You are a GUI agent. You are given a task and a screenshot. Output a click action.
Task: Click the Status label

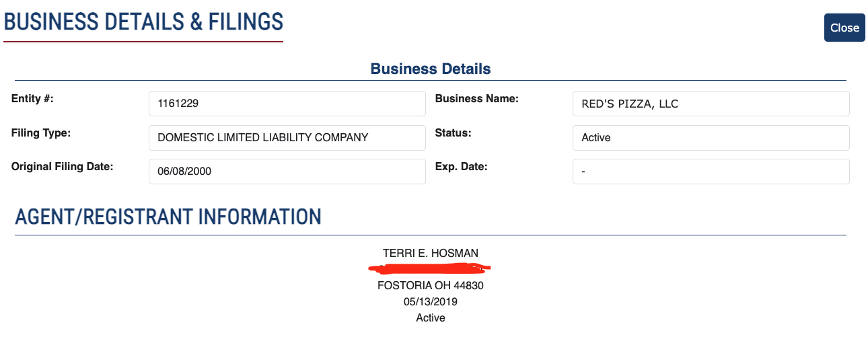[454, 133]
